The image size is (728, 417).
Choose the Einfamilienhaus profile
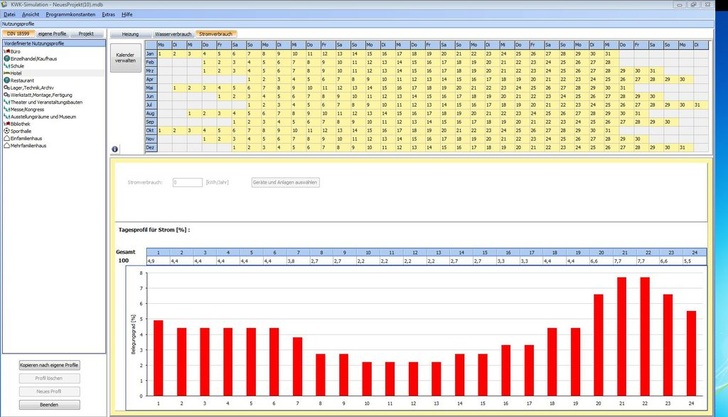(x=28, y=136)
